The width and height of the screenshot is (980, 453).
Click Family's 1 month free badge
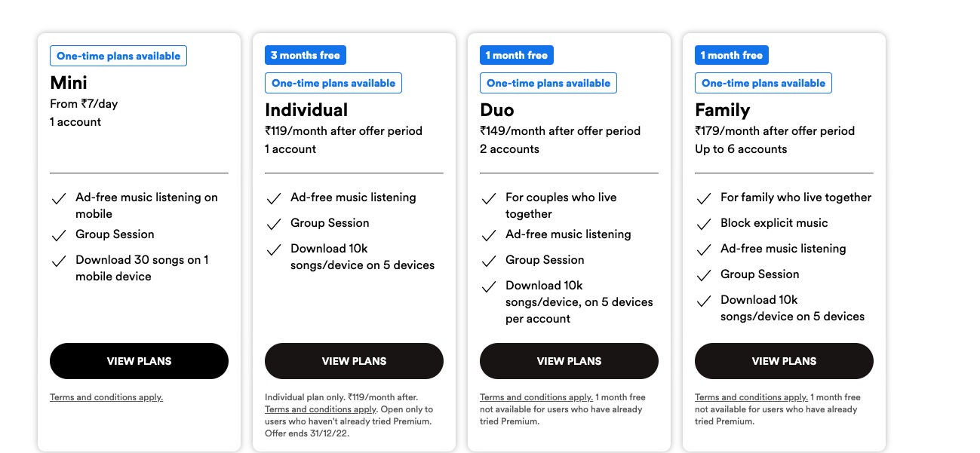(732, 55)
